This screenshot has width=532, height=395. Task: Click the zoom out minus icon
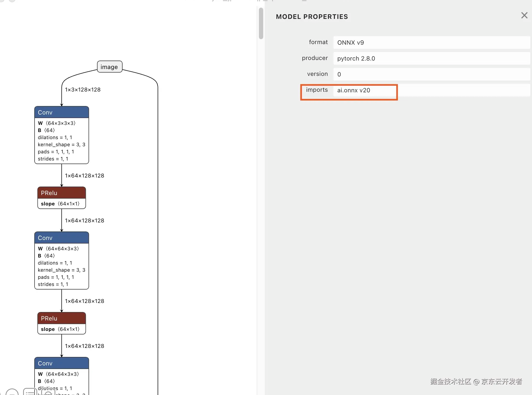click(12, 393)
